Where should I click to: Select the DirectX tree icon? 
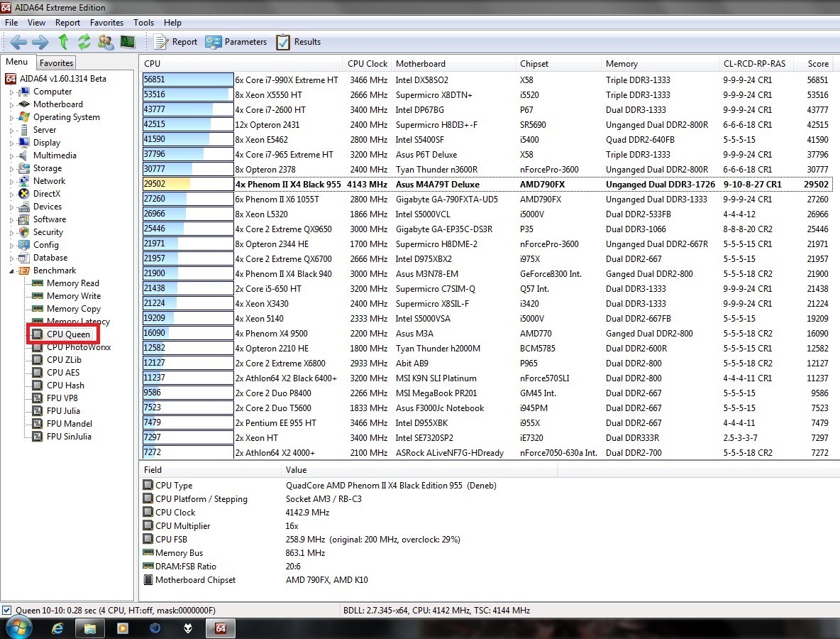point(23,194)
